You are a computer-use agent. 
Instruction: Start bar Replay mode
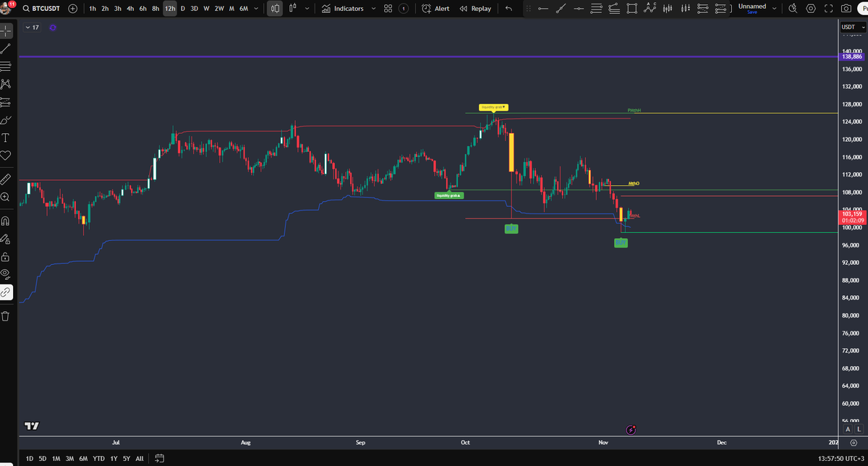coord(475,9)
